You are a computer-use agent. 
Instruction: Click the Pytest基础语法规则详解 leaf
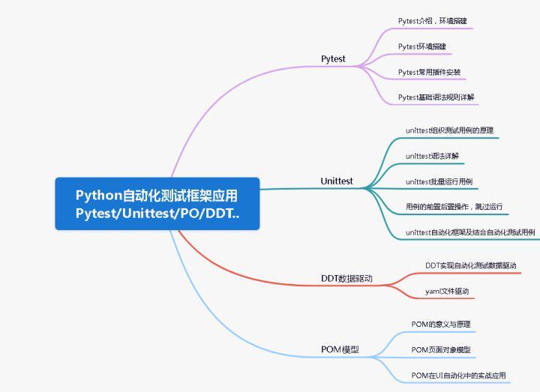436,97
